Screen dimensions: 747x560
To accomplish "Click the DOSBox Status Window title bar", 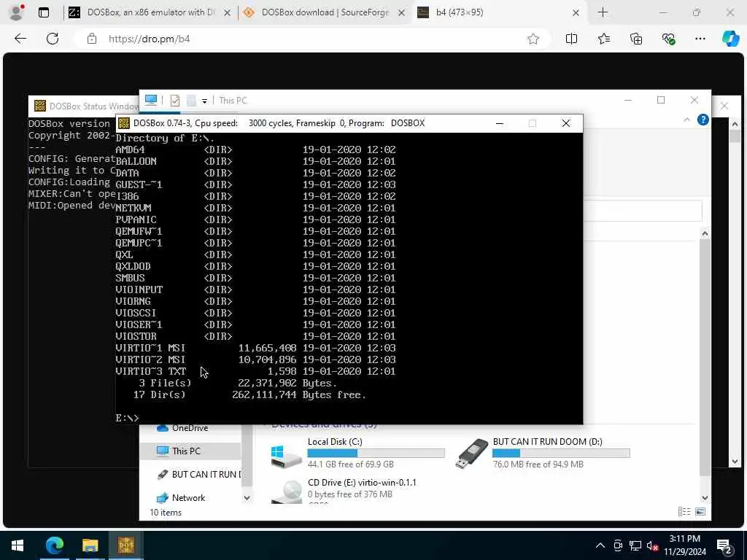I will (83, 106).
